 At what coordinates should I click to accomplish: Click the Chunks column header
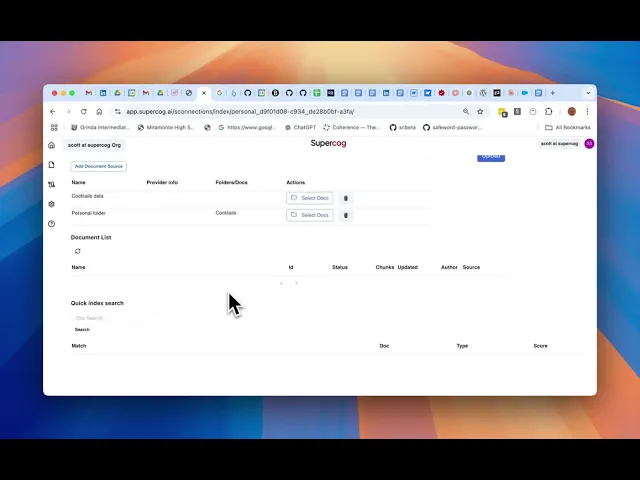pos(384,267)
